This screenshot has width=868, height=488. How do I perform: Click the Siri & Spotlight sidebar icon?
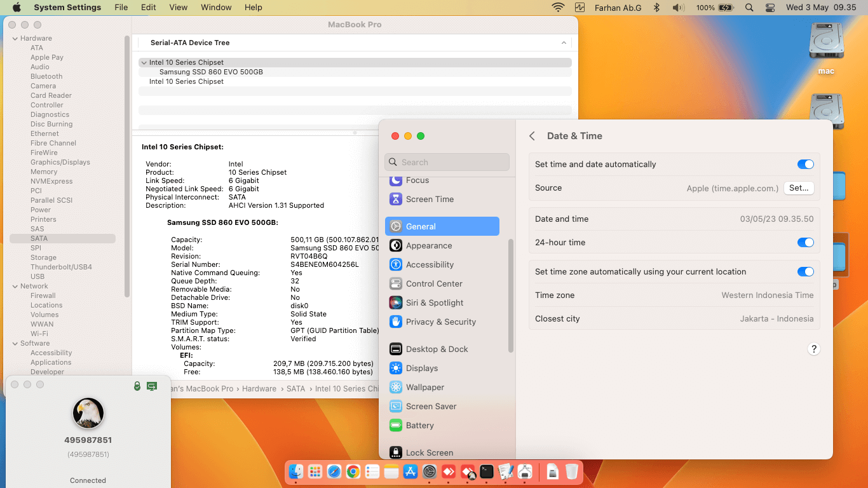coord(395,302)
